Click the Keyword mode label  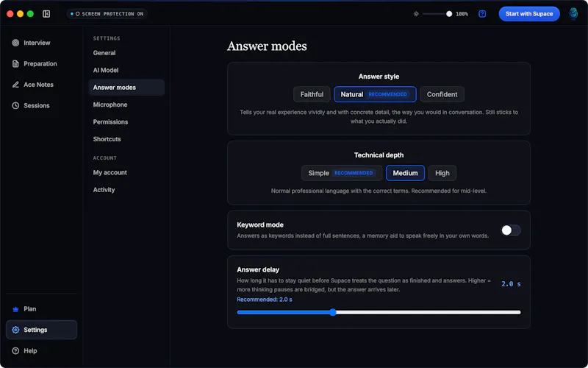[x=260, y=225]
